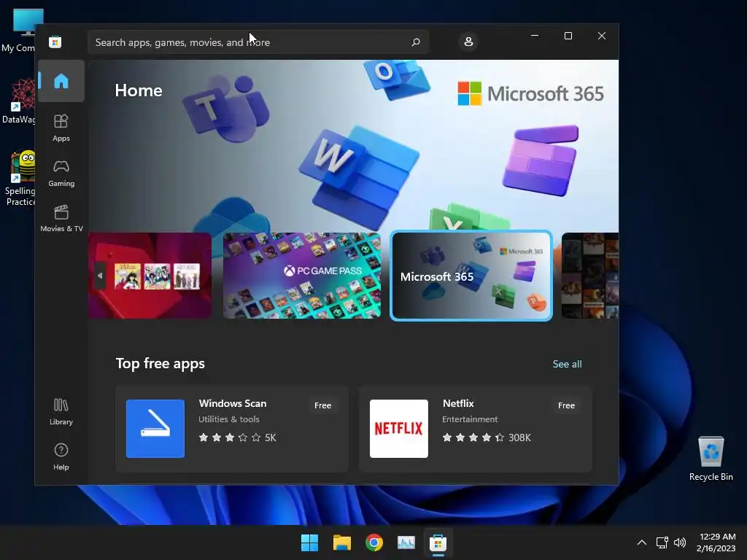Close the Microsoft Store window
This screenshot has height=560, width=747.
[x=602, y=36]
